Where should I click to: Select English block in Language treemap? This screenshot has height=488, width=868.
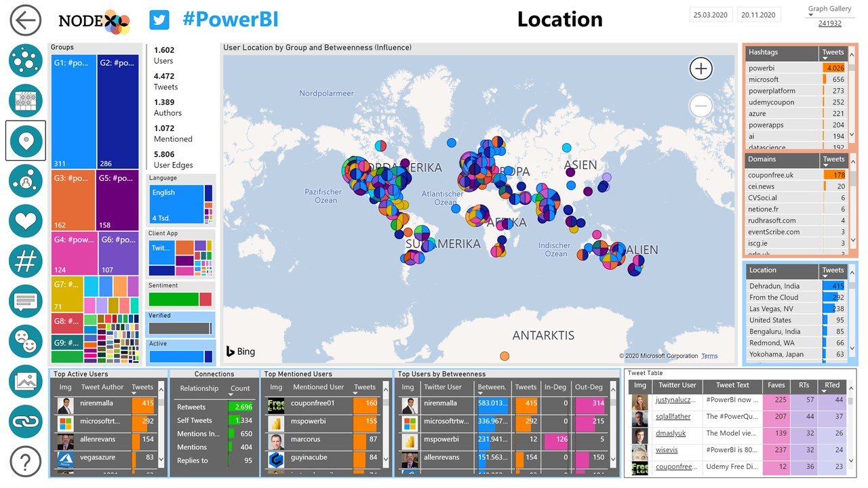tap(176, 204)
